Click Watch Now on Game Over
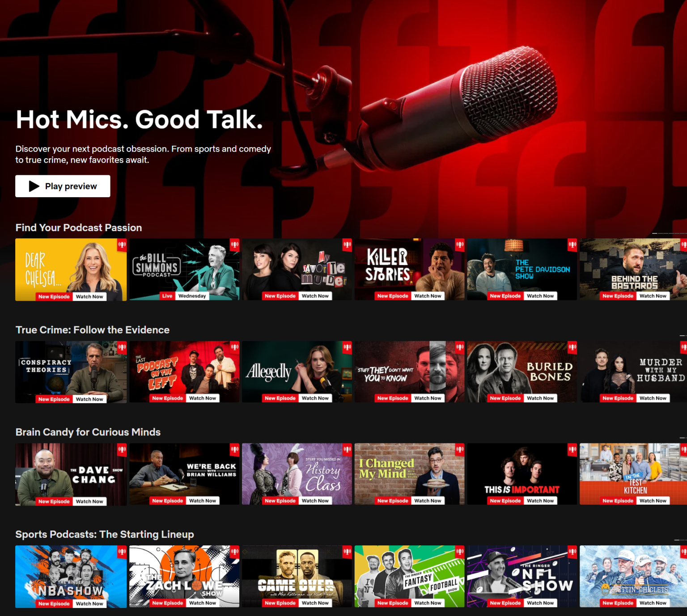687x616 pixels. click(315, 603)
